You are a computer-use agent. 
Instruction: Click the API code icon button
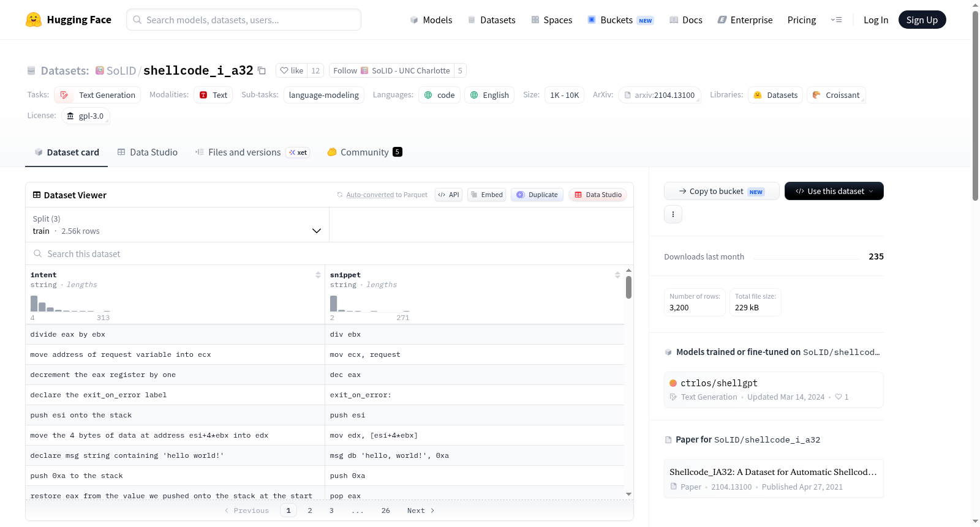tap(448, 195)
